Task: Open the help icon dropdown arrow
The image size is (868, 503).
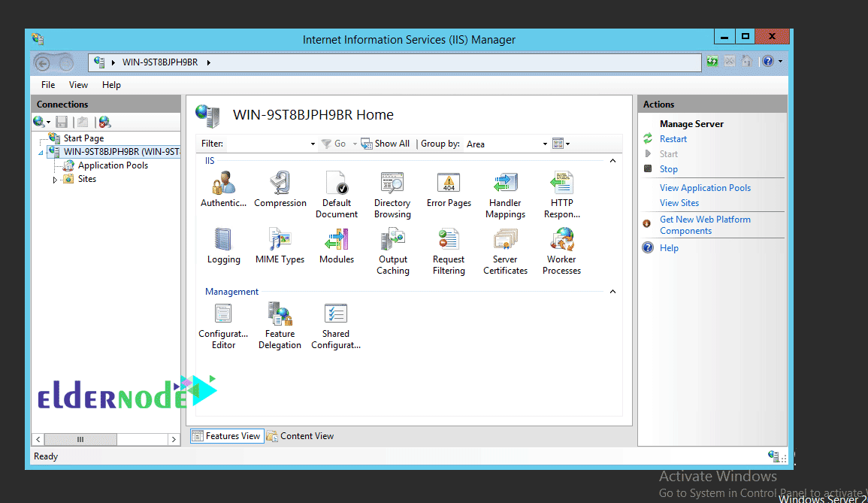Action: tap(781, 62)
